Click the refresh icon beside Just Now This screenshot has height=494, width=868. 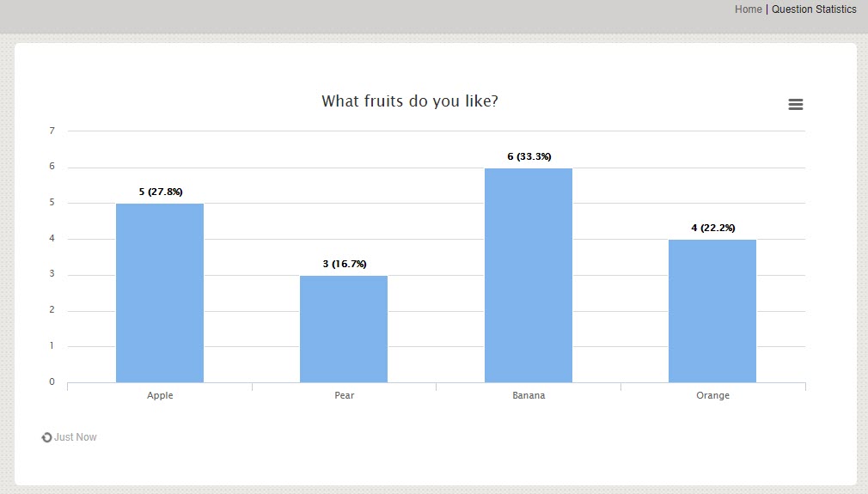pos(46,437)
